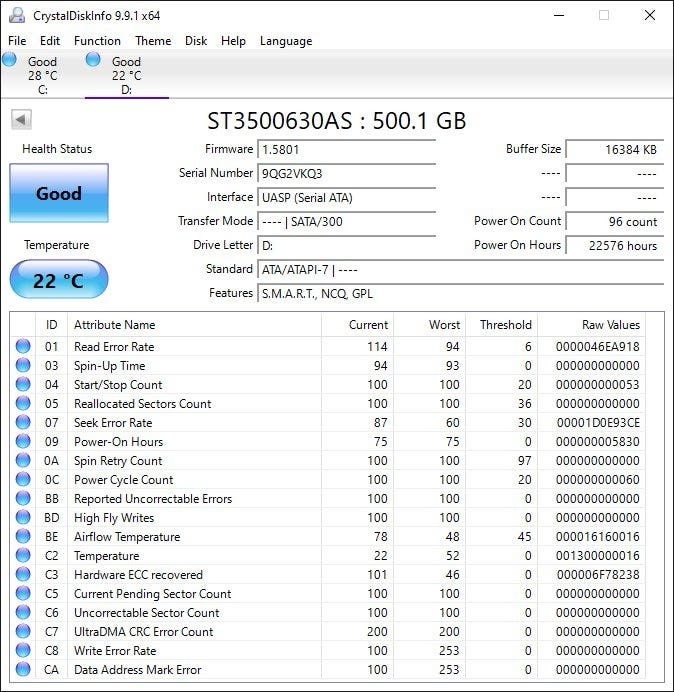Click the blue status orb for drive D:

[93, 59]
